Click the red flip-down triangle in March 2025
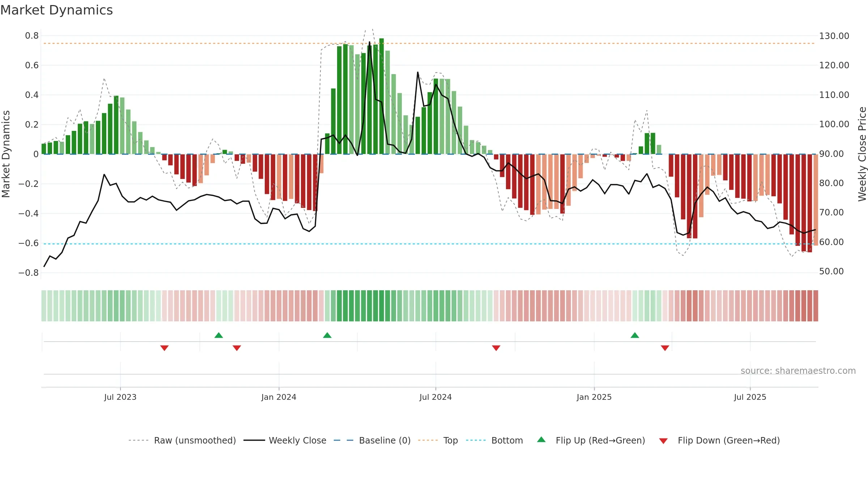Screen dimensions: 868x488 [x=665, y=348]
